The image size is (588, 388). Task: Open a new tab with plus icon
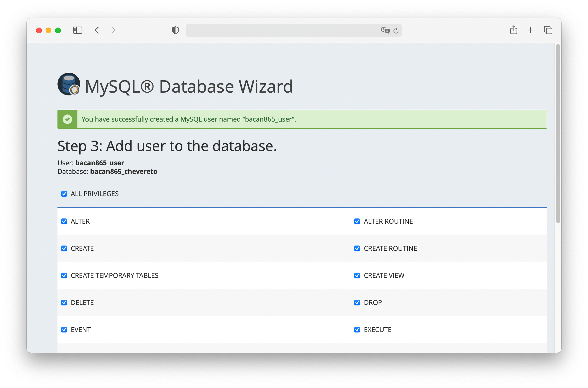(x=531, y=30)
